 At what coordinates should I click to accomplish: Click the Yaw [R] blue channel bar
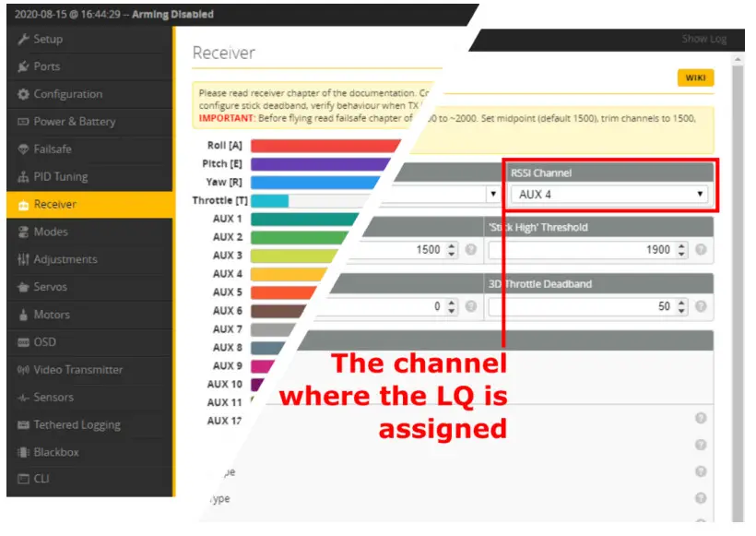click(315, 183)
